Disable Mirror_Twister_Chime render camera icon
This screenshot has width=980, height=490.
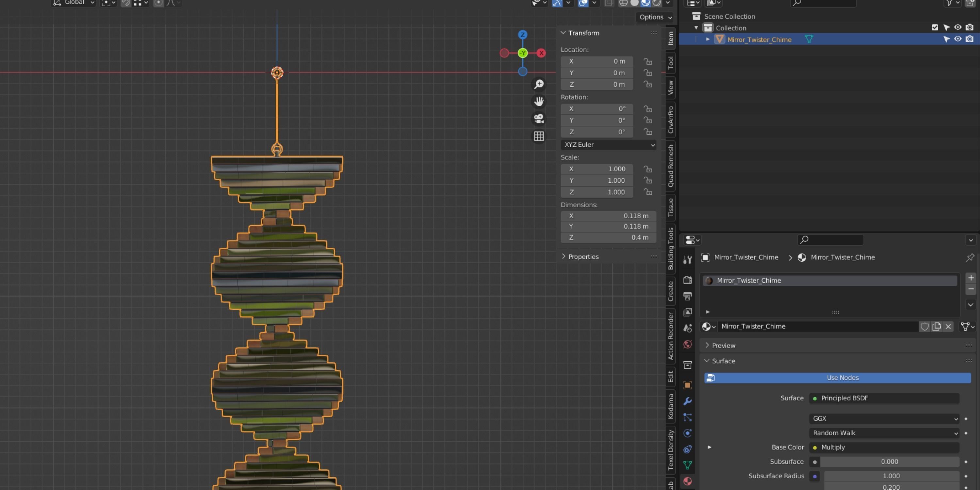[x=969, y=39]
